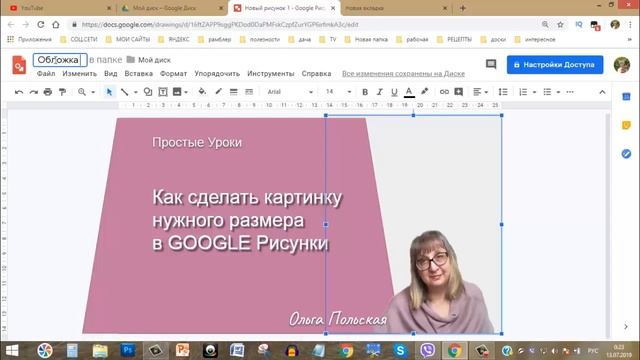Click the Insert image icon

(177, 92)
